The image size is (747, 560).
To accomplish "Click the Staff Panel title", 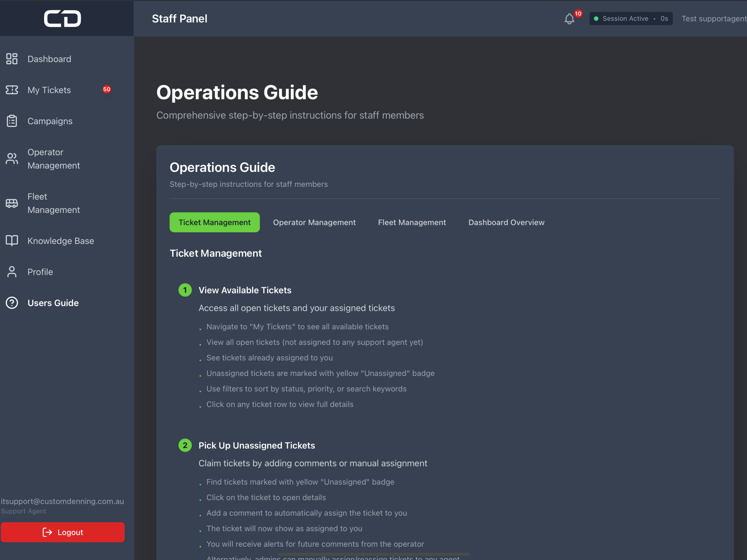I will click(179, 18).
